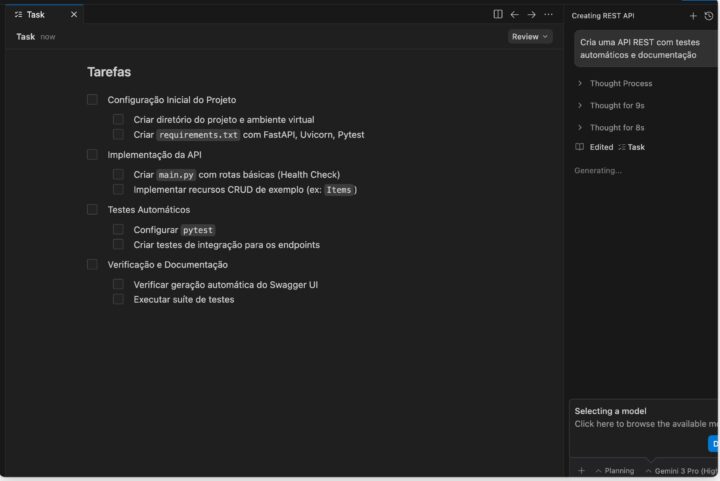This screenshot has width=720, height=481.
Task: Mark 'Executar suíte de testes' as done
Action: [x=118, y=299]
